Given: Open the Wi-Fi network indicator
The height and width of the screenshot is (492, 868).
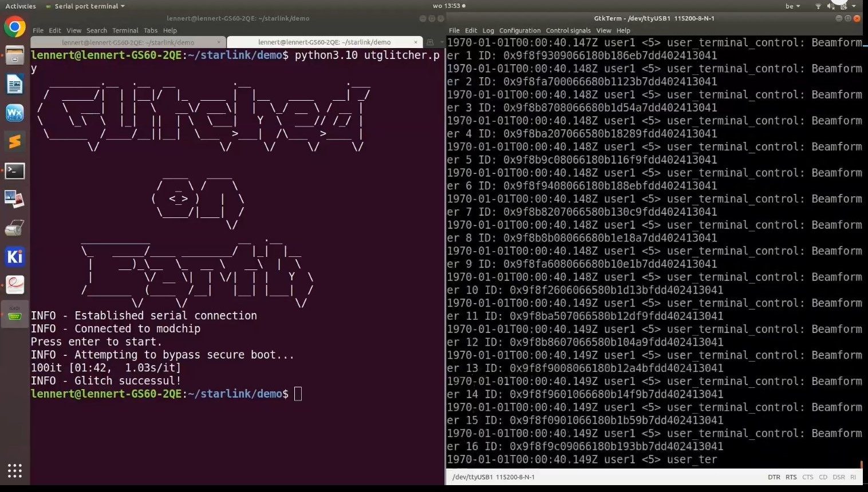Looking at the screenshot, I should [x=818, y=6].
